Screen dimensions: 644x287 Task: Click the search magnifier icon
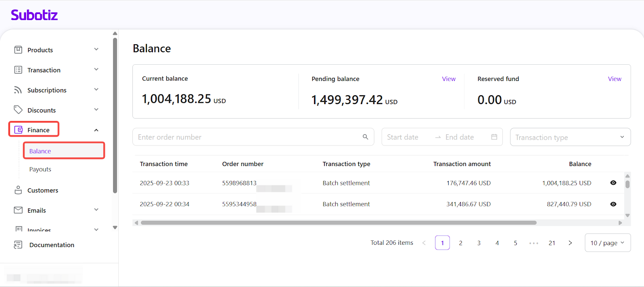[365, 137]
